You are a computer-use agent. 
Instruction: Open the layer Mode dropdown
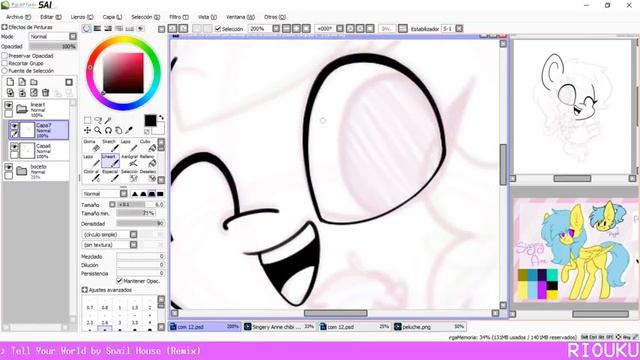coord(73,36)
